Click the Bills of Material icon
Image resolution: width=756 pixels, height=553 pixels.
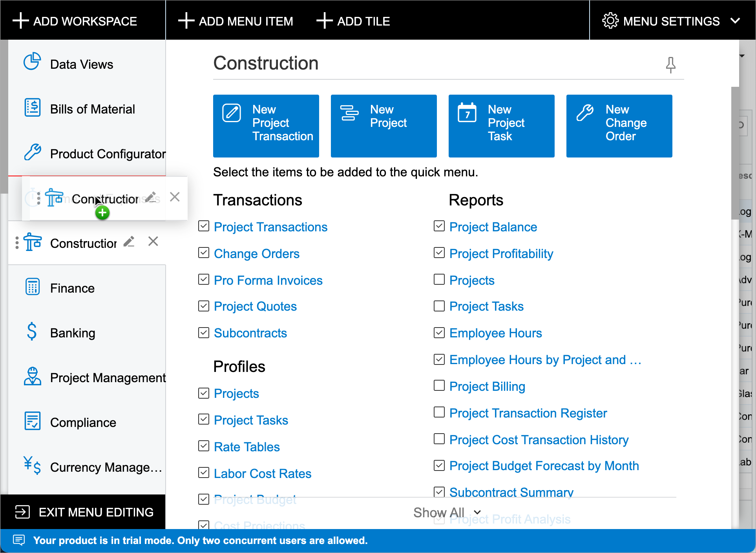[32, 108]
